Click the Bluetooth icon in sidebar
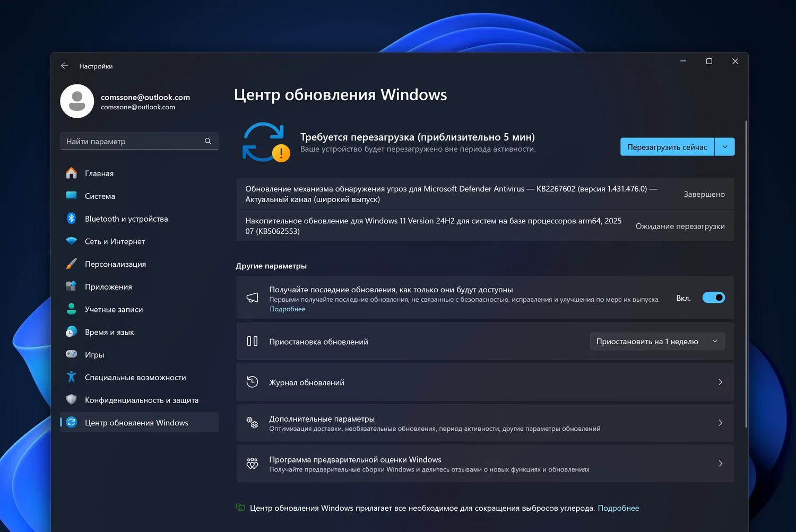Viewport: 796px width, 532px height. click(72, 219)
